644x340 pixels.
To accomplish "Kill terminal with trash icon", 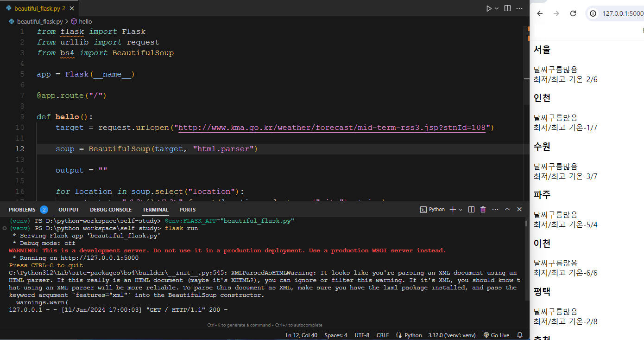I will pos(483,210).
